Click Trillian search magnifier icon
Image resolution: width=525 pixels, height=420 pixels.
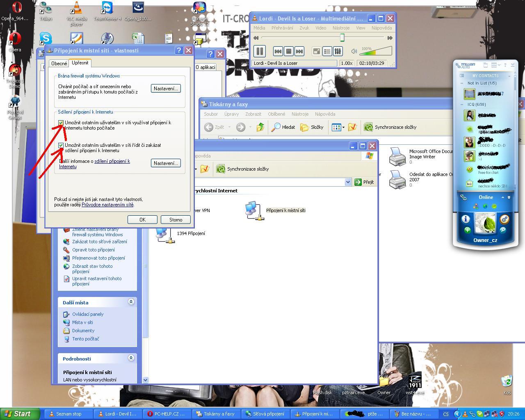503,230
